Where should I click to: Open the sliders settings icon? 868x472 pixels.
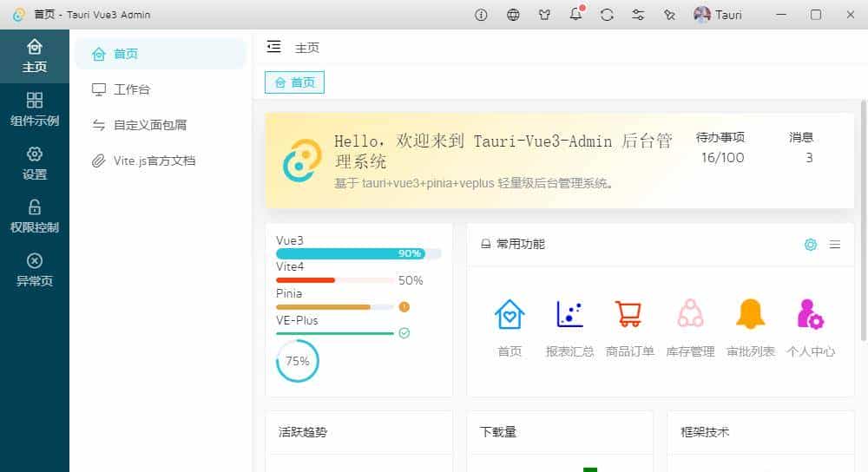[638, 15]
